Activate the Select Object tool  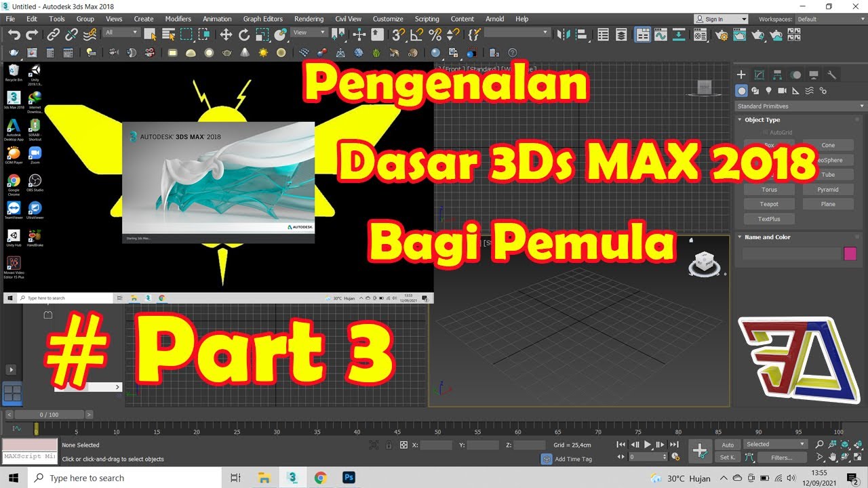151,34
